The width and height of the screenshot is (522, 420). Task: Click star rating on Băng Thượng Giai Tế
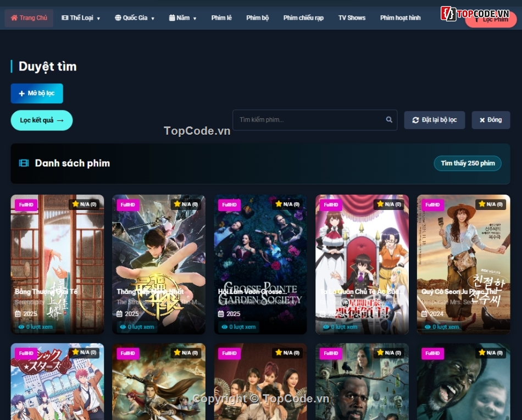[84, 204]
